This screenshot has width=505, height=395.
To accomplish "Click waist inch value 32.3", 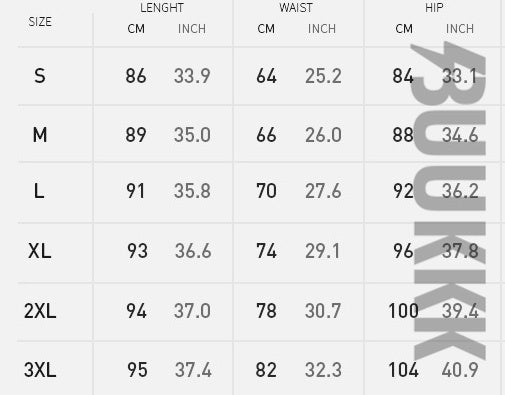I will tap(323, 370).
